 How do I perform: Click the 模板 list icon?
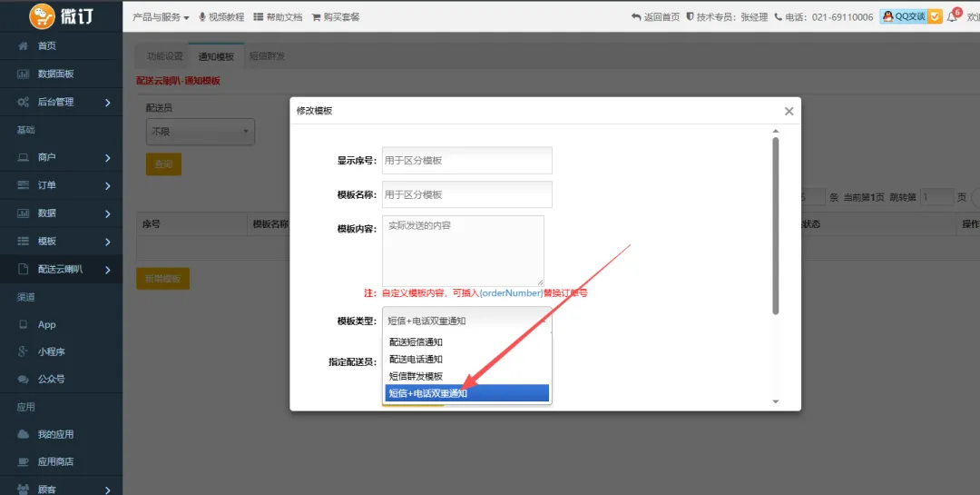pos(23,241)
